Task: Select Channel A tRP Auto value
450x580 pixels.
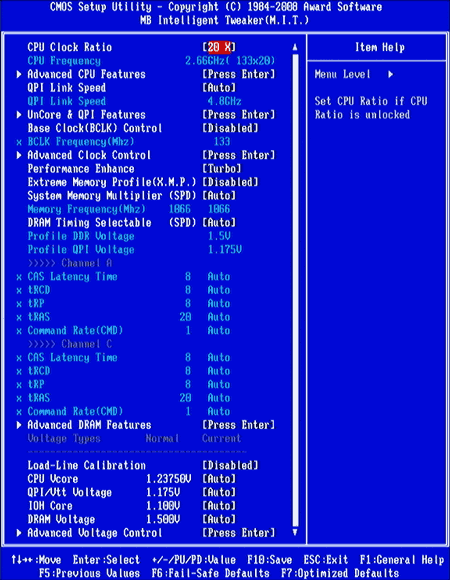Action: point(219,303)
